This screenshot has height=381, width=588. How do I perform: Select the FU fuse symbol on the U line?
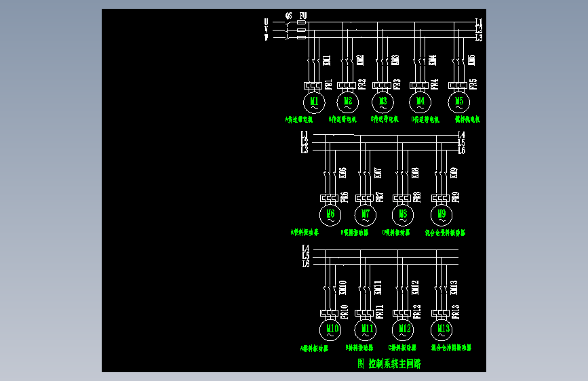302,22
